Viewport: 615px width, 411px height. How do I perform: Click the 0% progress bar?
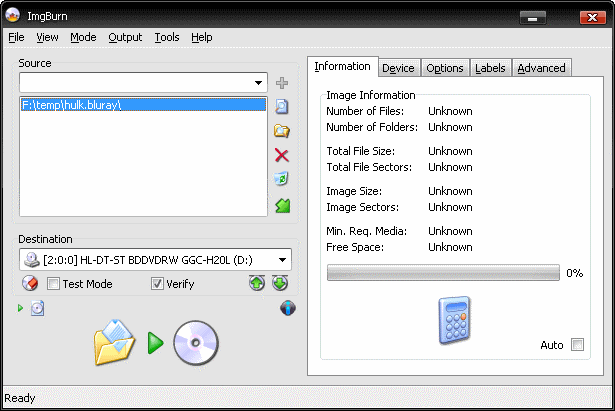(x=443, y=272)
